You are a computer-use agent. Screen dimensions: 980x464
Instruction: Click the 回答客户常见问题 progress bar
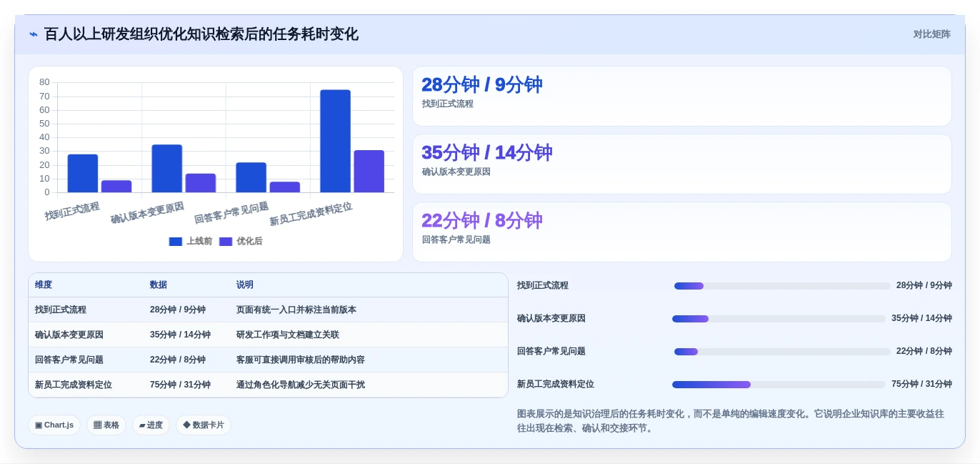[782, 352]
